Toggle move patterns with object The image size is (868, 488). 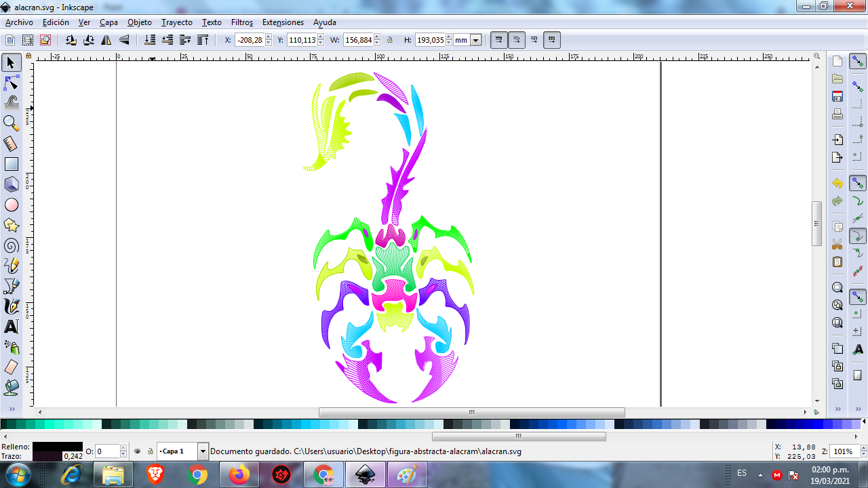click(552, 40)
